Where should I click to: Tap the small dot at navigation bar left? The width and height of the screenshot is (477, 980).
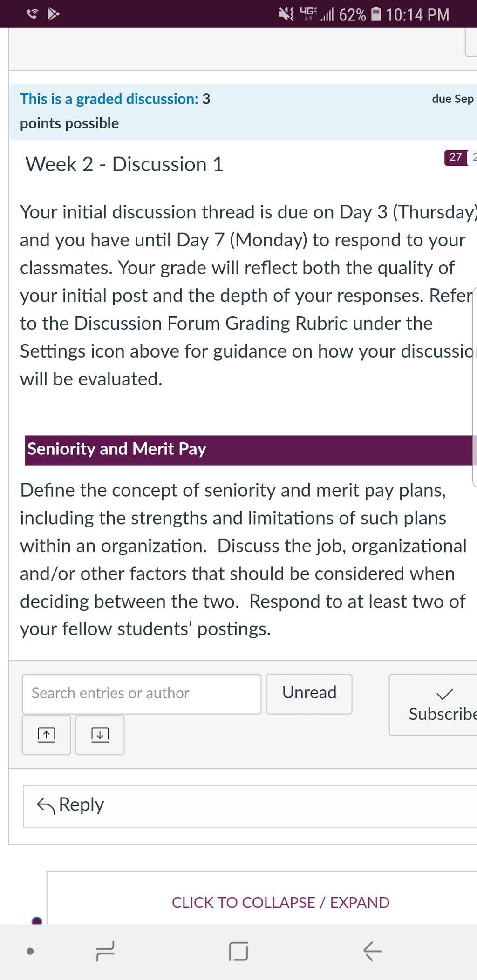coord(30,952)
